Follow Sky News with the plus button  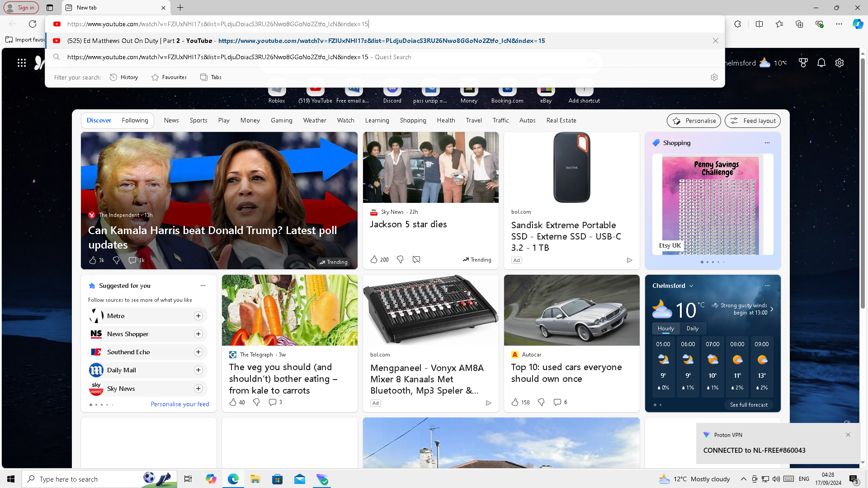point(198,389)
